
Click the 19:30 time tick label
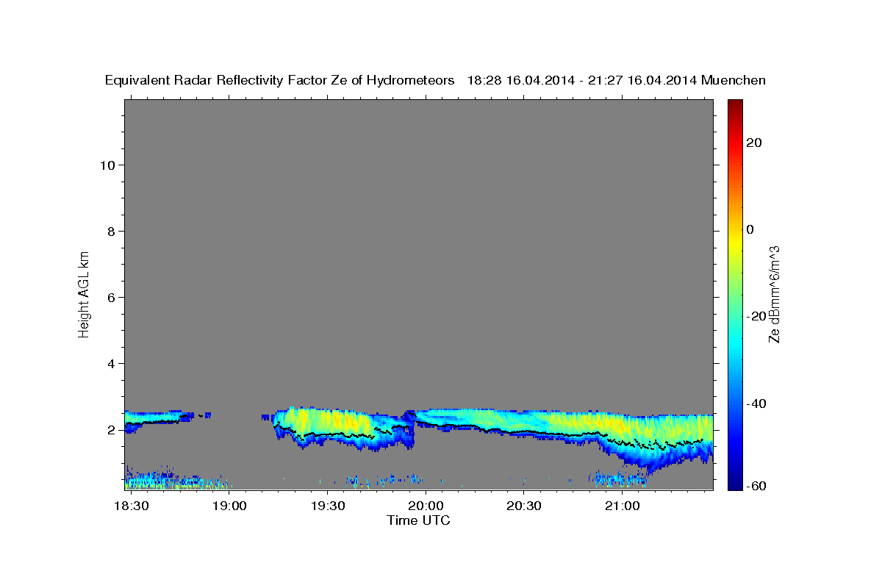[328, 506]
